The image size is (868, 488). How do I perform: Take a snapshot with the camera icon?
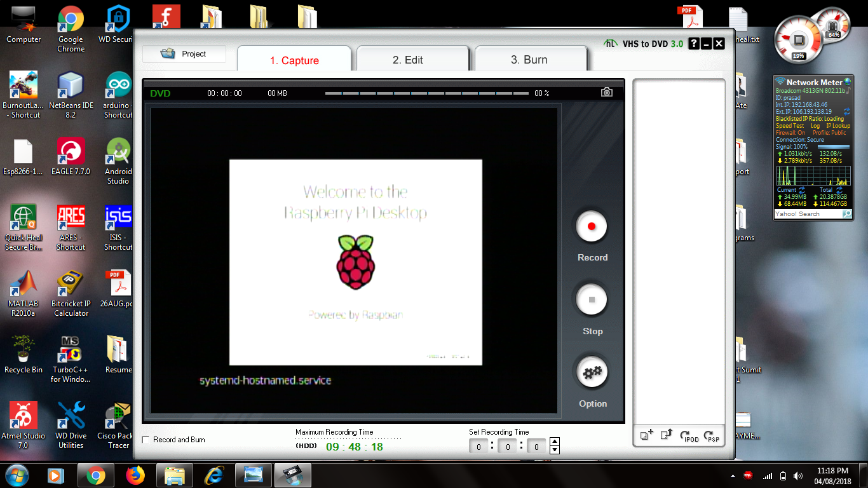[x=607, y=93]
